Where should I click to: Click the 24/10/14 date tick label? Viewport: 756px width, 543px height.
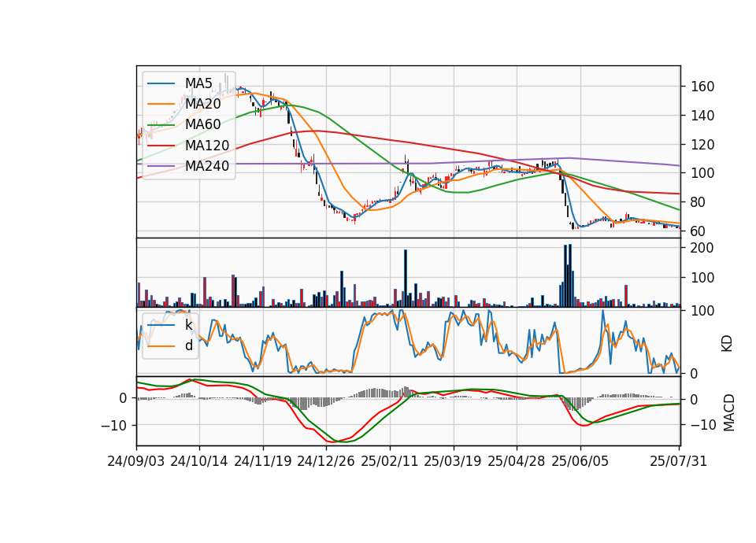[199, 461]
